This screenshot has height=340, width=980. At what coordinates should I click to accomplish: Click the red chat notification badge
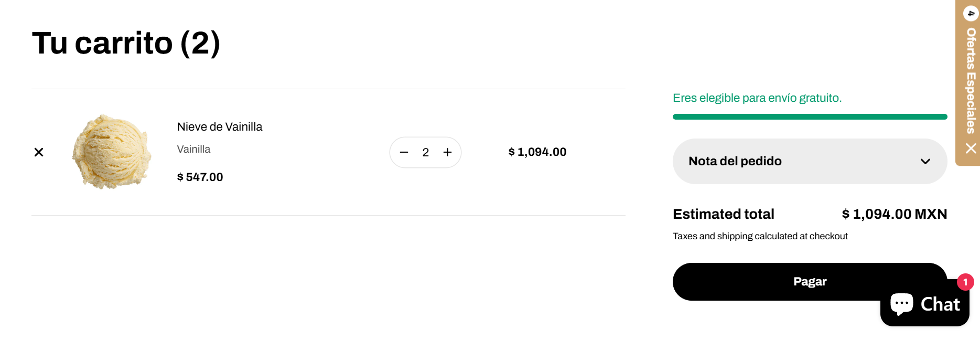tap(965, 282)
